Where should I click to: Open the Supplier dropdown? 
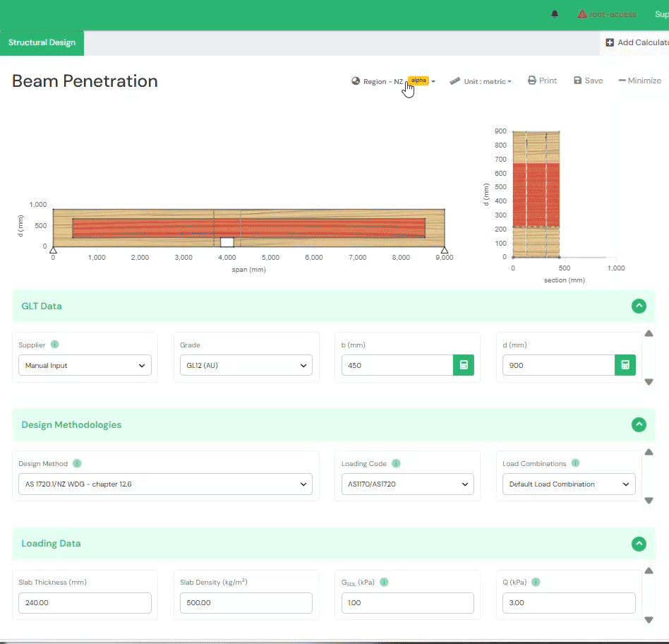(x=85, y=366)
